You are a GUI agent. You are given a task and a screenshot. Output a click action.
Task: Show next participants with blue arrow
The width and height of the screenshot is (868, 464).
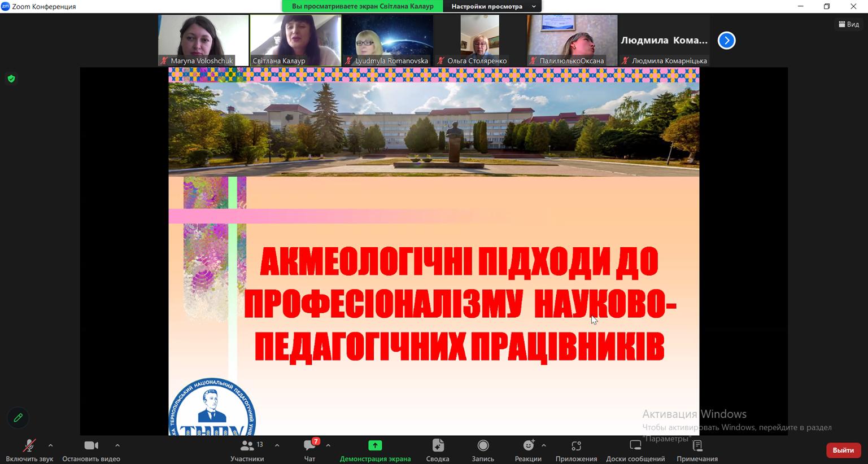pos(726,41)
